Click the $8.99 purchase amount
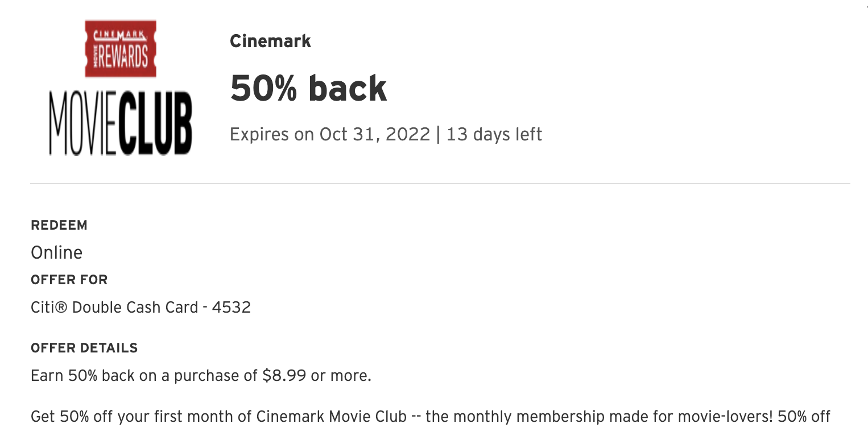868x440 pixels. point(284,376)
